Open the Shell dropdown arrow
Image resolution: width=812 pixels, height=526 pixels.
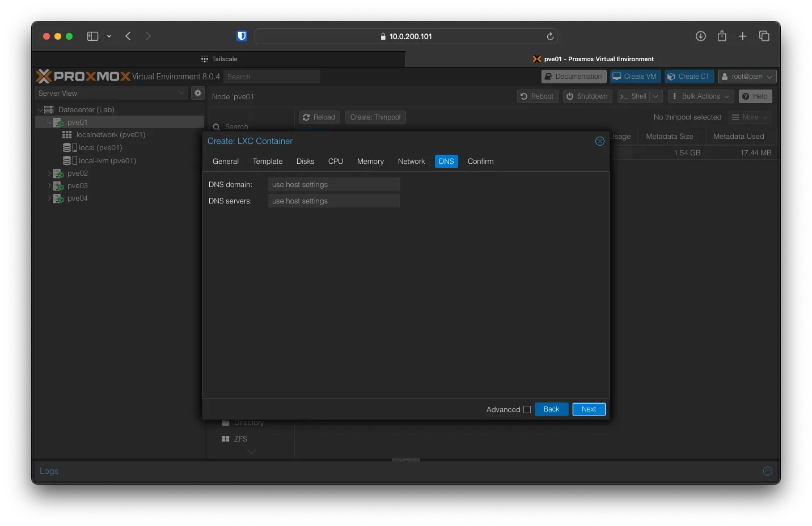click(x=655, y=96)
